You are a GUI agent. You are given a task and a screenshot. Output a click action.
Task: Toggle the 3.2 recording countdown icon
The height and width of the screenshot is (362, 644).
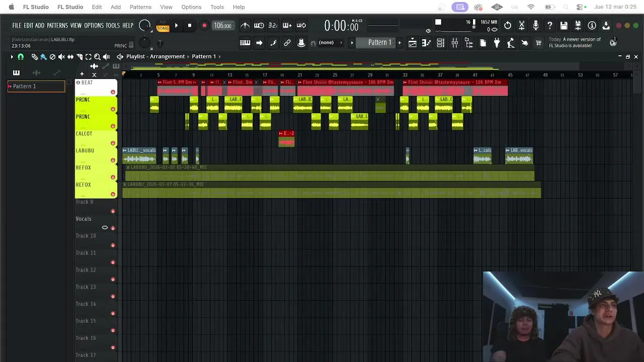click(x=273, y=26)
